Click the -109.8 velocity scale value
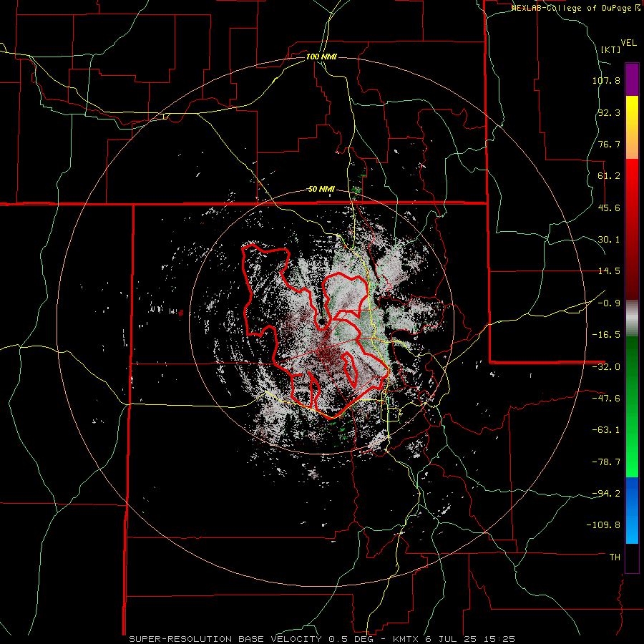Screen dimensions: 644x644 (604, 525)
